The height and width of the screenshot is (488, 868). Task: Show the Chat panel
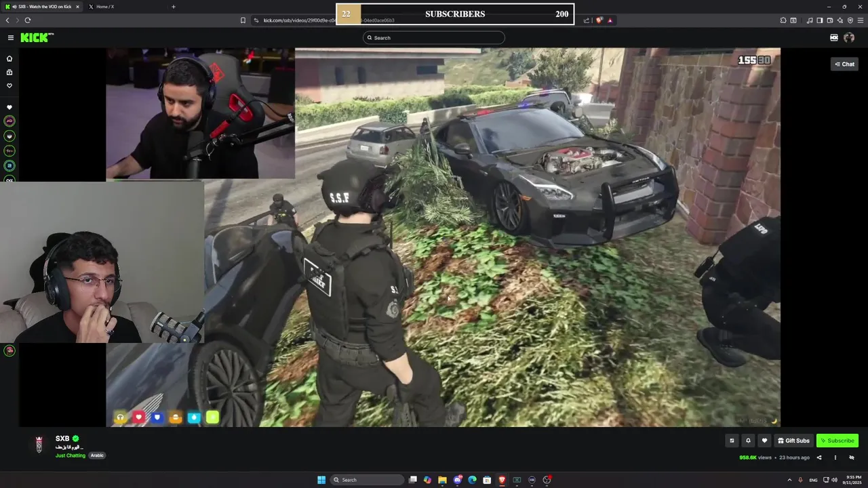point(844,64)
